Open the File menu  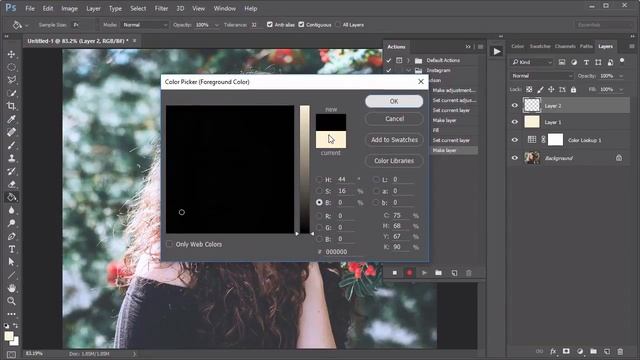pyautogui.click(x=30, y=8)
